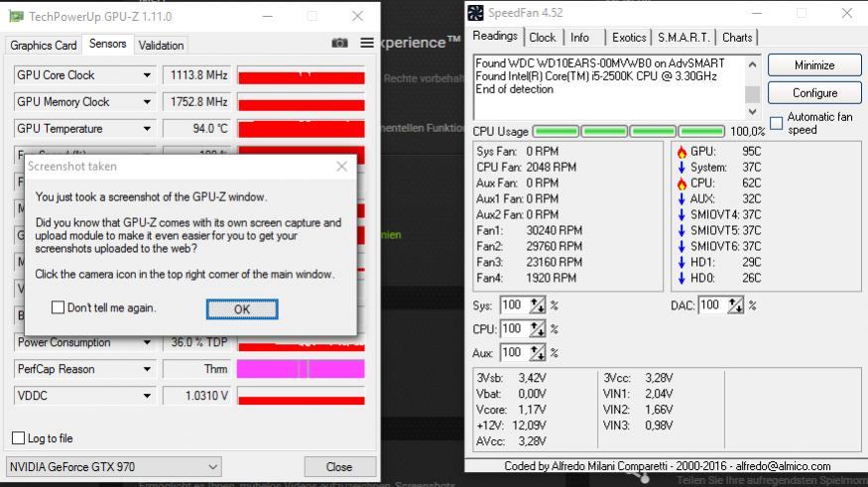Open the Charts tab in SpeedFan
This screenshot has width=868, height=487.
tap(737, 38)
